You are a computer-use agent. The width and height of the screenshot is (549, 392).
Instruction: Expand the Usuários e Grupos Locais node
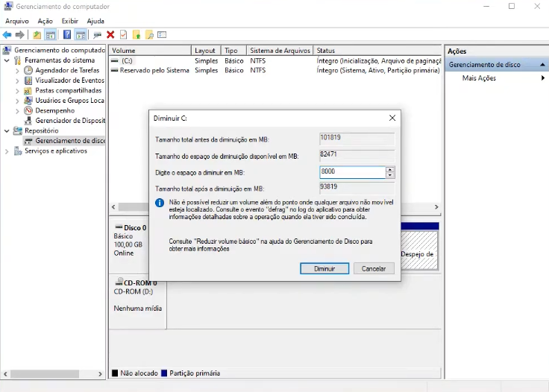pos(17,101)
